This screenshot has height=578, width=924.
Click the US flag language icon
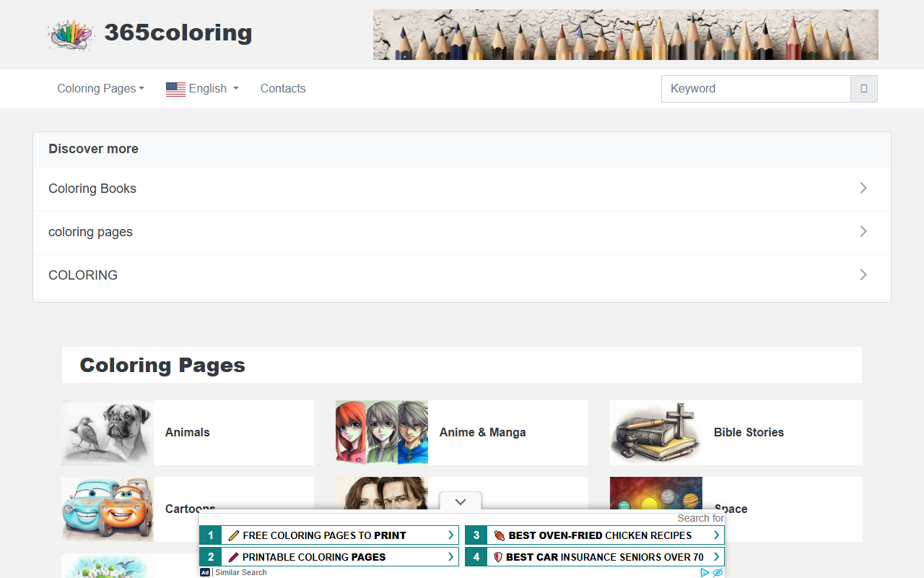(x=175, y=89)
